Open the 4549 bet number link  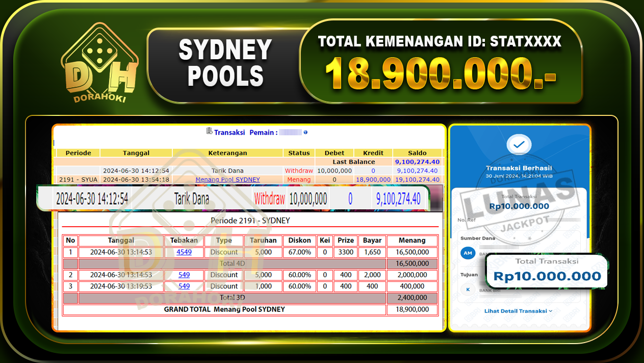(184, 252)
